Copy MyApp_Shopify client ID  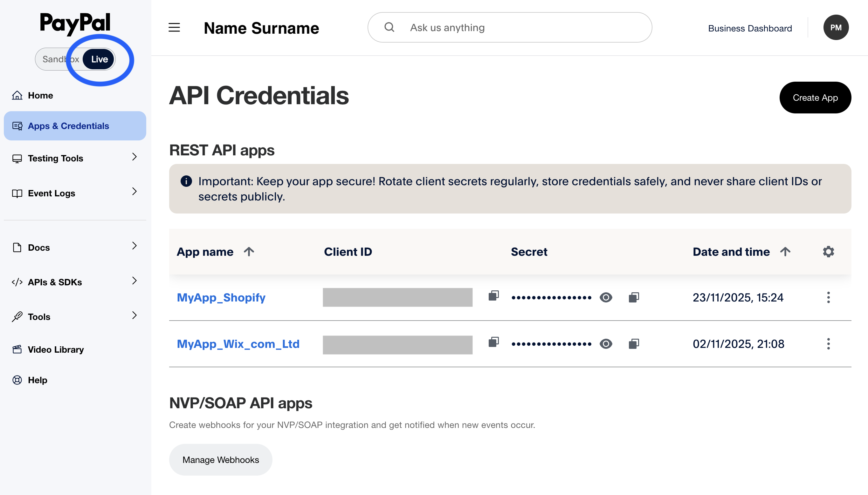point(493,295)
